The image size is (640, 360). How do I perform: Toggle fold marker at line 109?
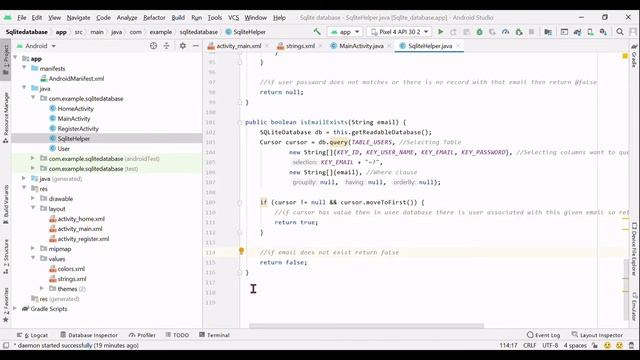(x=240, y=202)
